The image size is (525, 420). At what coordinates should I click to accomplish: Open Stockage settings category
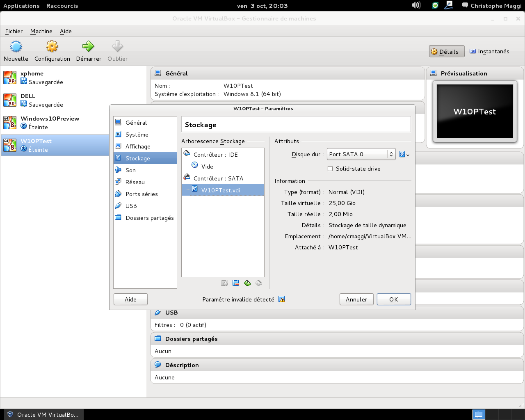tap(145, 158)
